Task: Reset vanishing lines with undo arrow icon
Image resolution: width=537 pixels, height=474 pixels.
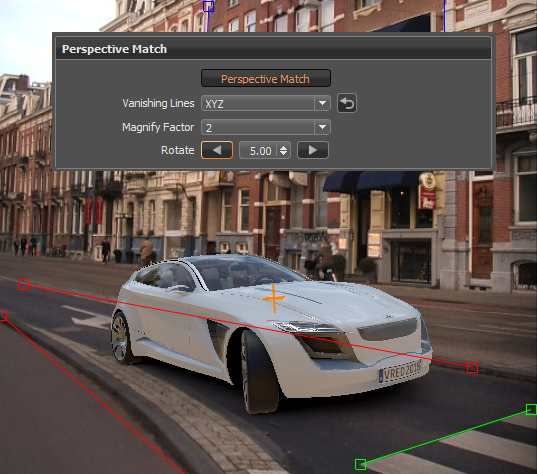Action: (347, 103)
